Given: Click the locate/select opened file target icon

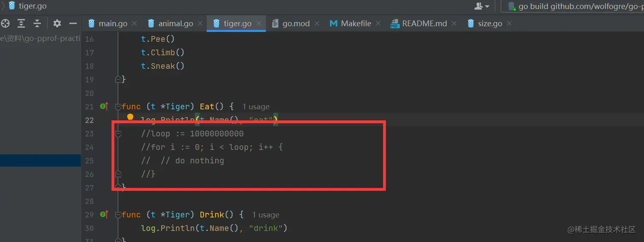Looking at the screenshot, I should 6,23.
